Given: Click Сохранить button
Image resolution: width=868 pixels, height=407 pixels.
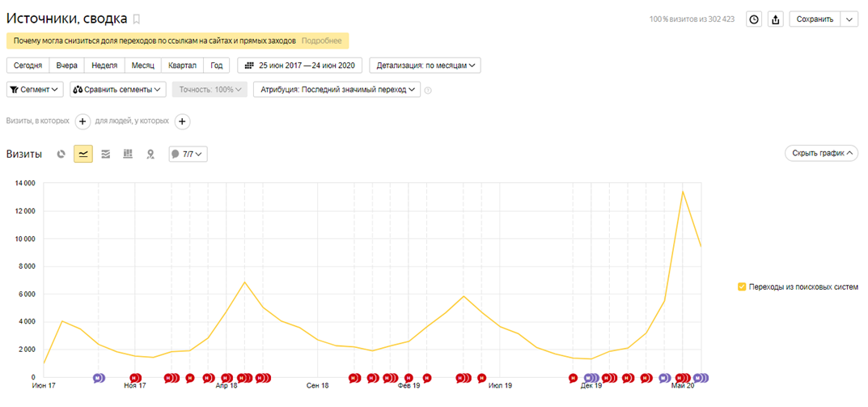Looking at the screenshot, I should point(815,19).
